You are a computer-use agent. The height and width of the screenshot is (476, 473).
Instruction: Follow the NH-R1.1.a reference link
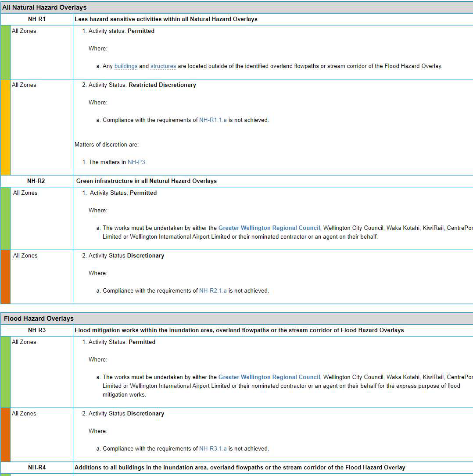coord(213,120)
